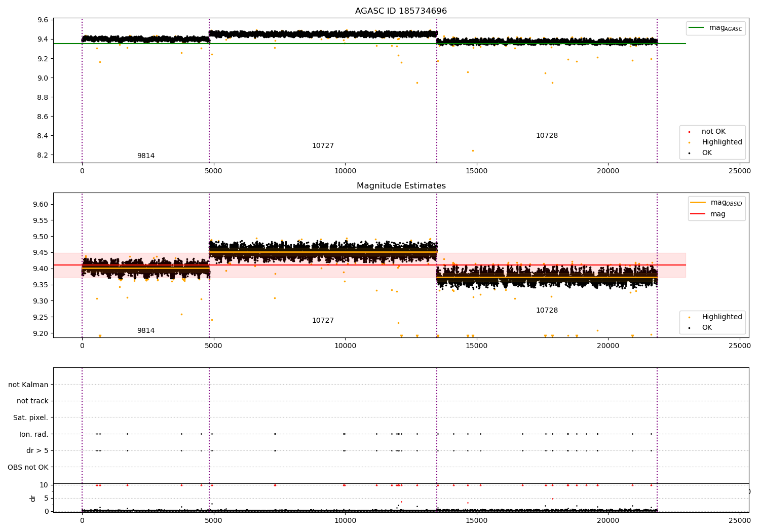Click the 8.2 tick on the top plot y-axis

tap(43, 155)
